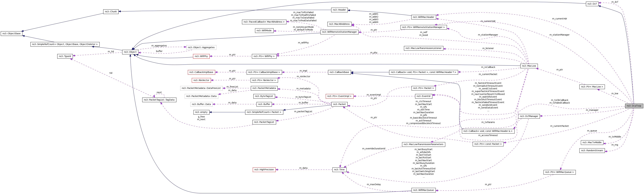Click the m_overrideDurationId edge label
644x194 pixels.
(x=374, y=149)
